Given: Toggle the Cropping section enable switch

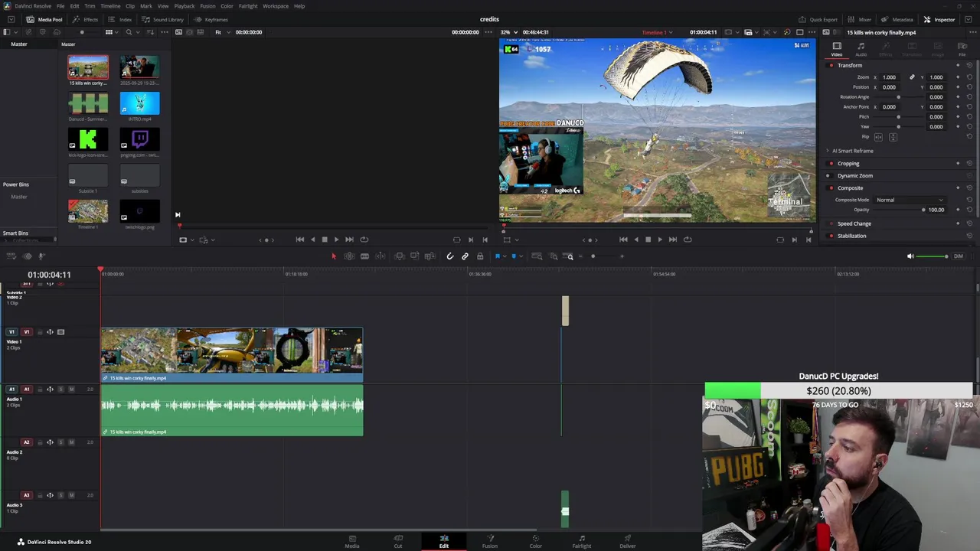Looking at the screenshot, I should (x=831, y=163).
